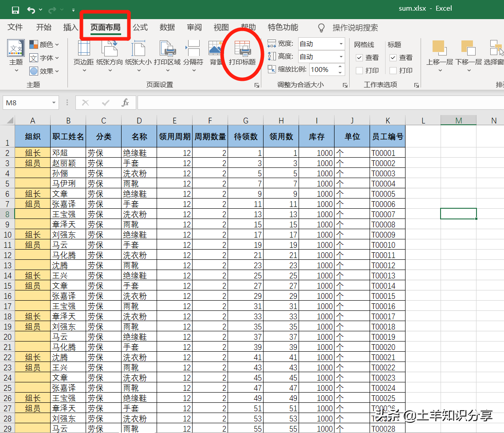Viewport: 504px width, 433px height.
Task: Click the Undo arrow icon
Action: pos(31,9)
